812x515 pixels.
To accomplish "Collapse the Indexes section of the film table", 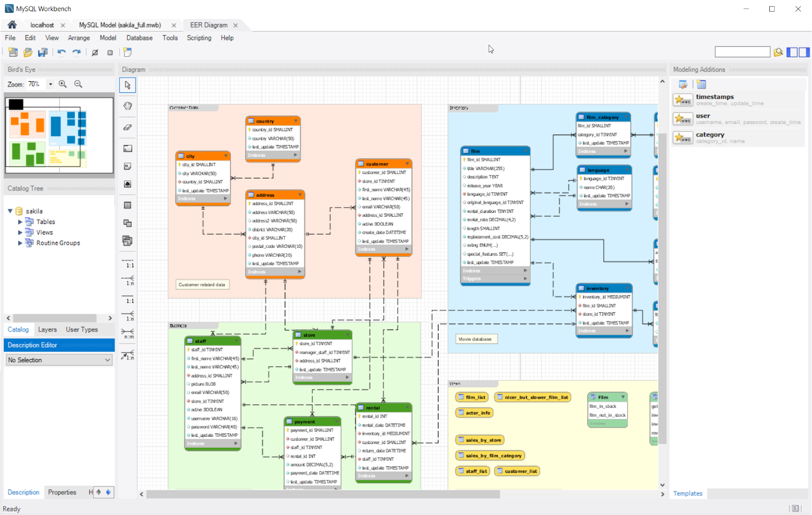I will click(525, 271).
